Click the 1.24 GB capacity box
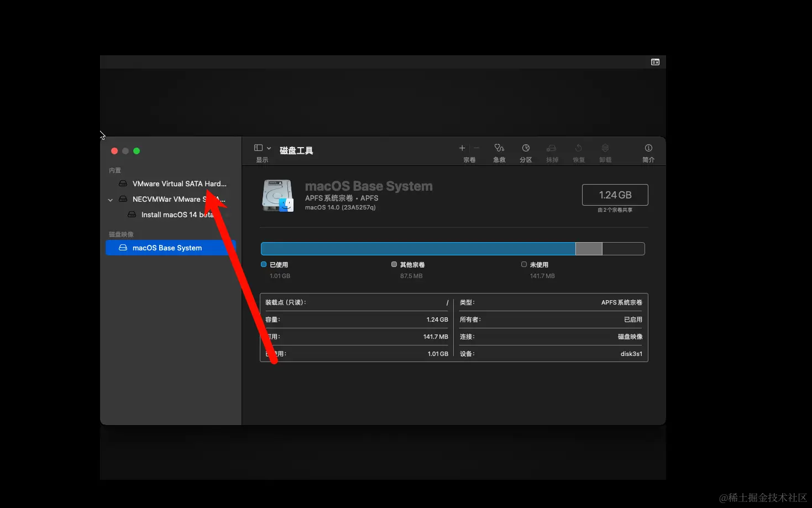 point(615,195)
